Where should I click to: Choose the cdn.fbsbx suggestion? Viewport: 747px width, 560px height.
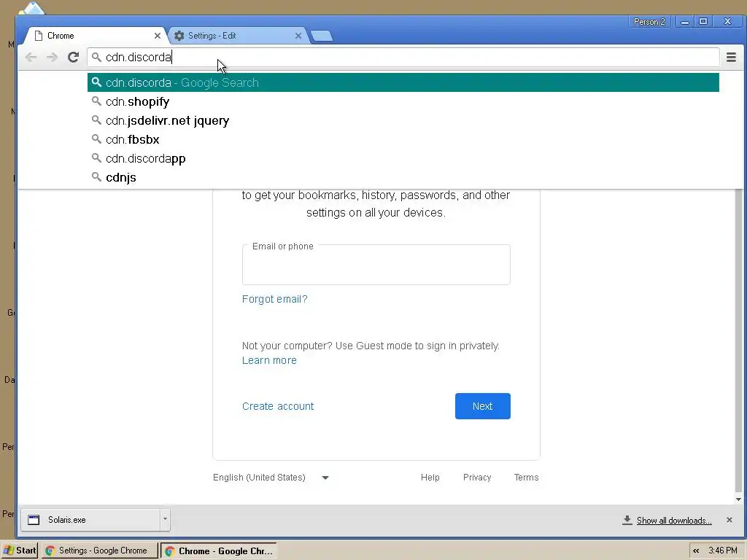(403, 139)
